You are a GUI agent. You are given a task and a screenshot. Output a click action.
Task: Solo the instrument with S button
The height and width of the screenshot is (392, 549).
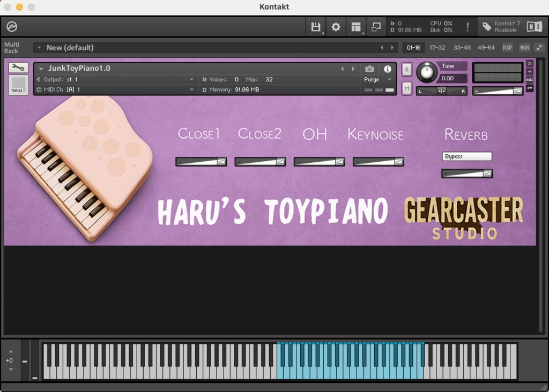click(406, 69)
